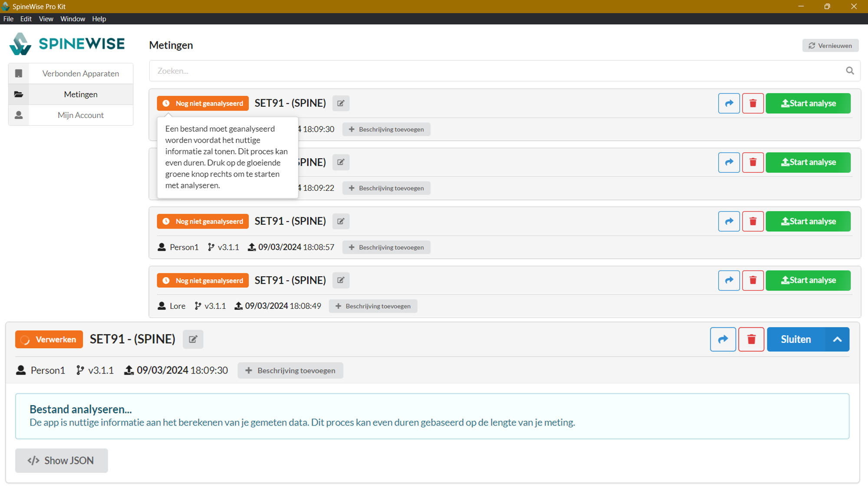Screen dimensions: 868x488
Task: Select Metingen in the sidebar
Action: 71,94
